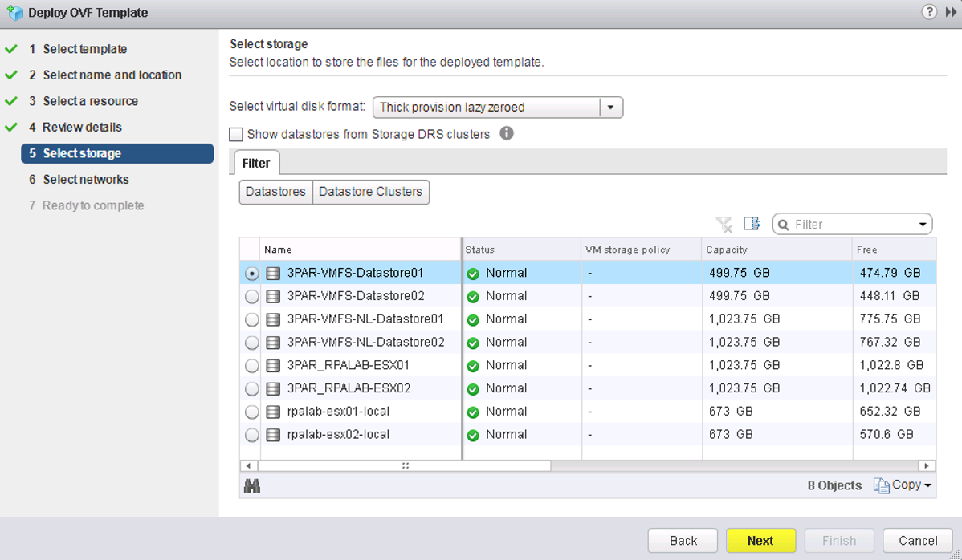Sort by the Name column header

(x=361, y=250)
